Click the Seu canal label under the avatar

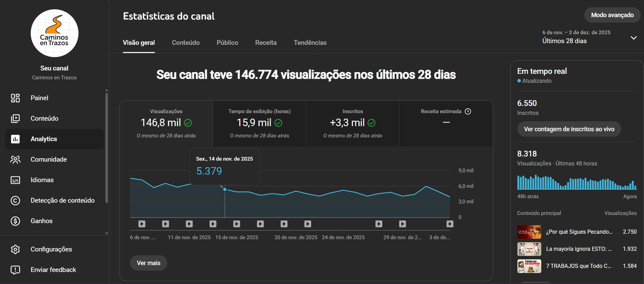click(x=54, y=68)
